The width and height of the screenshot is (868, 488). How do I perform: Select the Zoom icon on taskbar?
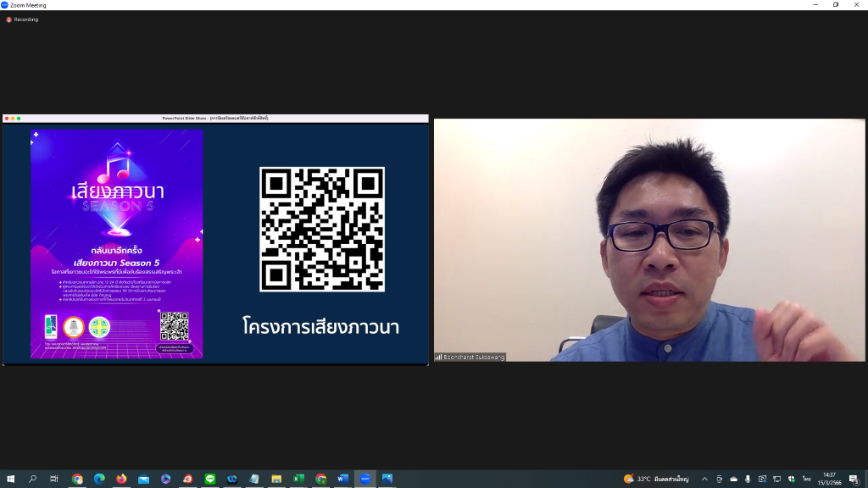[365, 480]
